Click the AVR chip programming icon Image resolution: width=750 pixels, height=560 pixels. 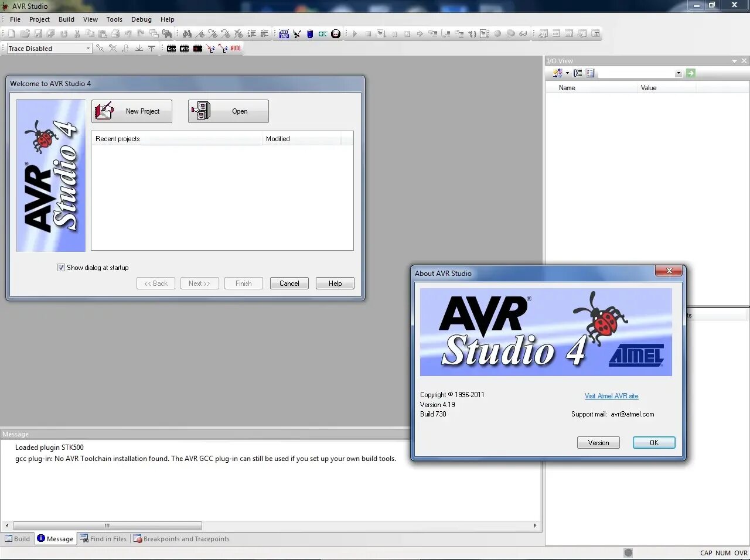pyautogui.click(x=184, y=49)
